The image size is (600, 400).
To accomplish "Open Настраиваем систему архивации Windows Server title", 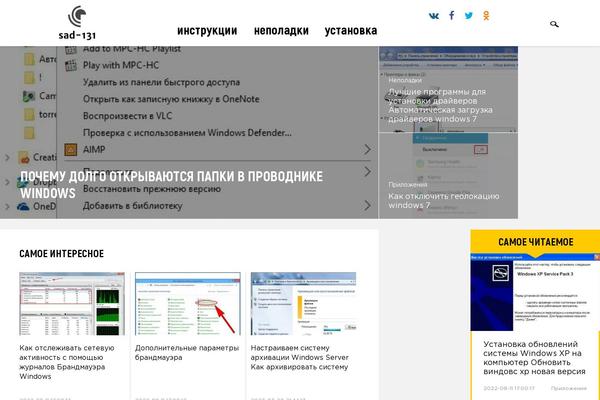I will coord(300,357).
